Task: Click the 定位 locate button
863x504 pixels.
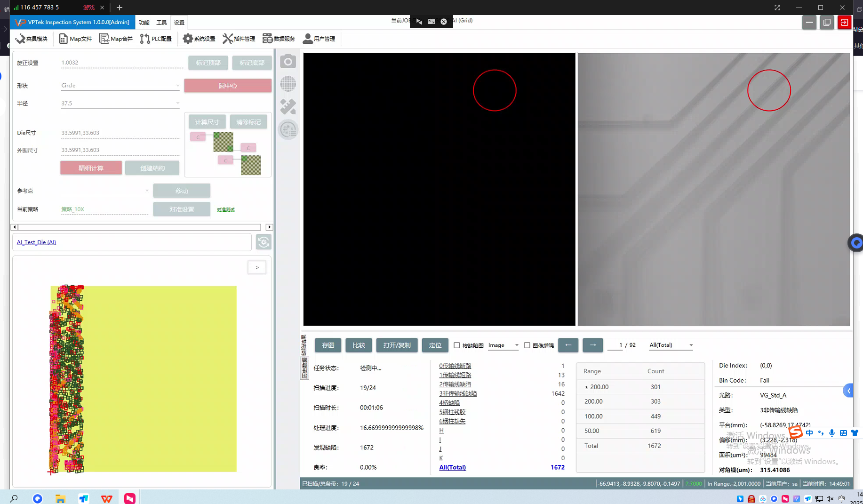Action: [x=435, y=345]
